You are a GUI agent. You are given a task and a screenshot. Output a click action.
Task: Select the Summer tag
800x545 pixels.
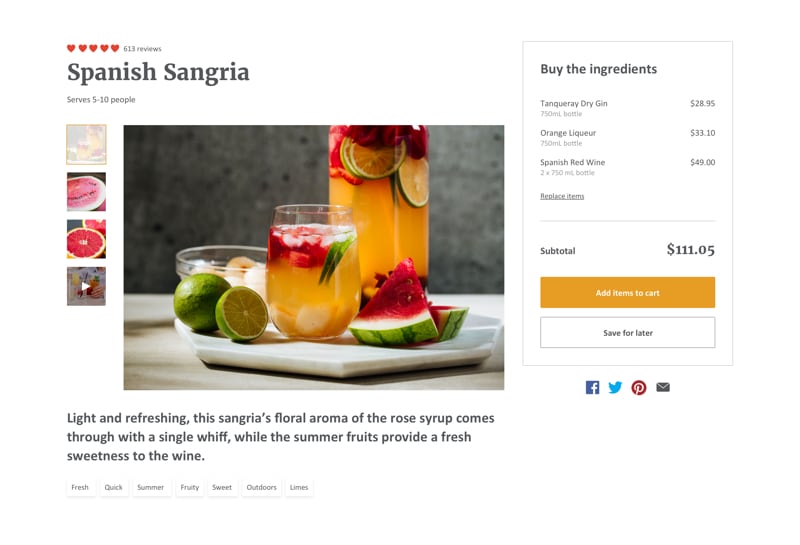(x=151, y=487)
